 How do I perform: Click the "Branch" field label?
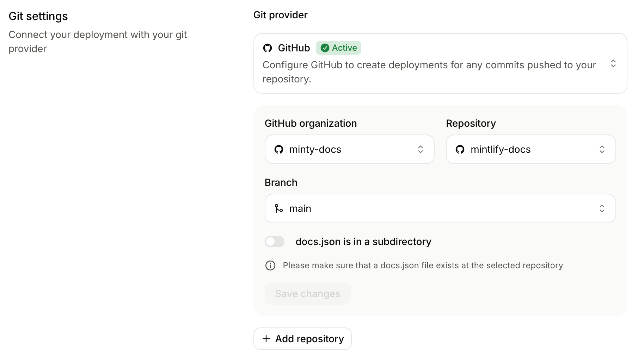[x=281, y=182]
